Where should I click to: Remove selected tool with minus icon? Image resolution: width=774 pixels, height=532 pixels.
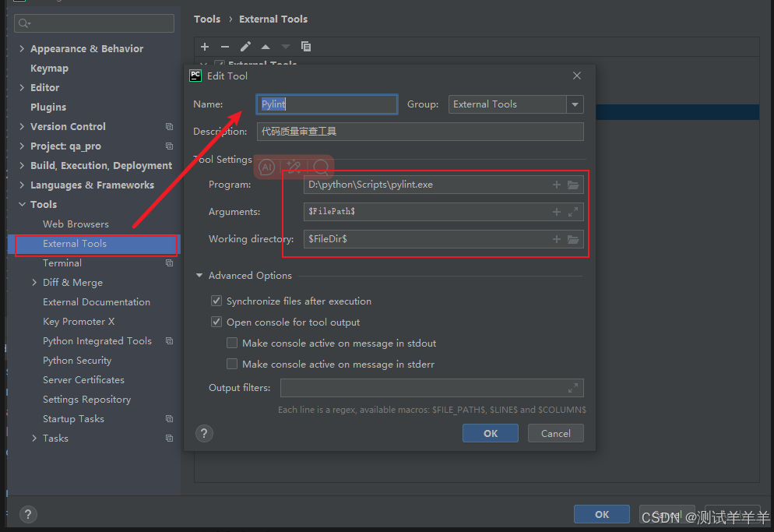coord(225,47)
